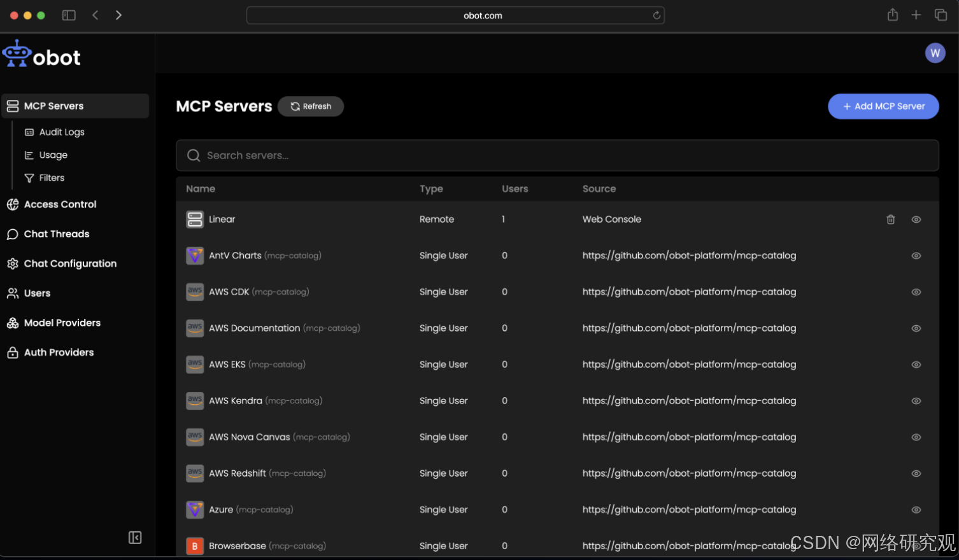Open the MCP Servers sidebar section
The height and width of the screenshot is (560, 959).
[x=75, y=106]
